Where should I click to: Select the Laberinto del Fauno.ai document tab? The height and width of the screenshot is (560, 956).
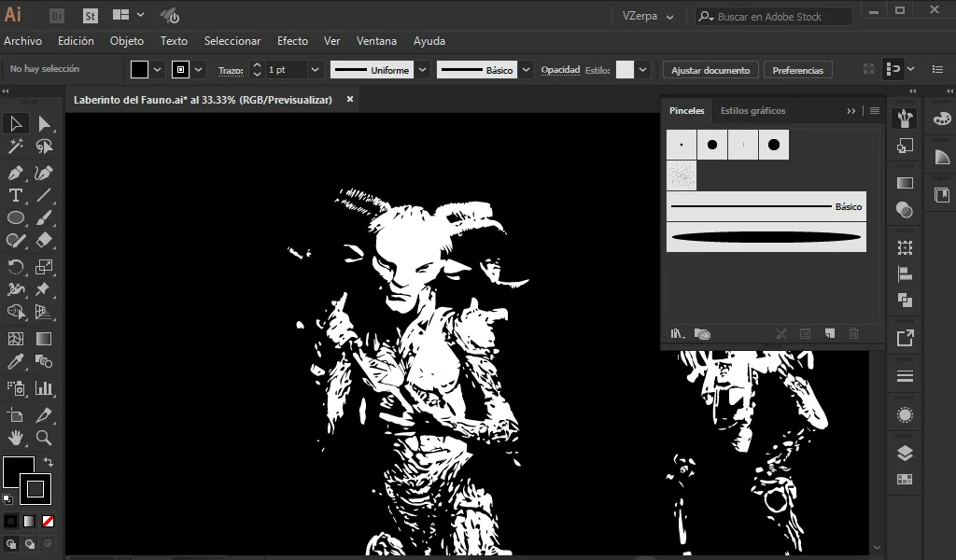203,100
